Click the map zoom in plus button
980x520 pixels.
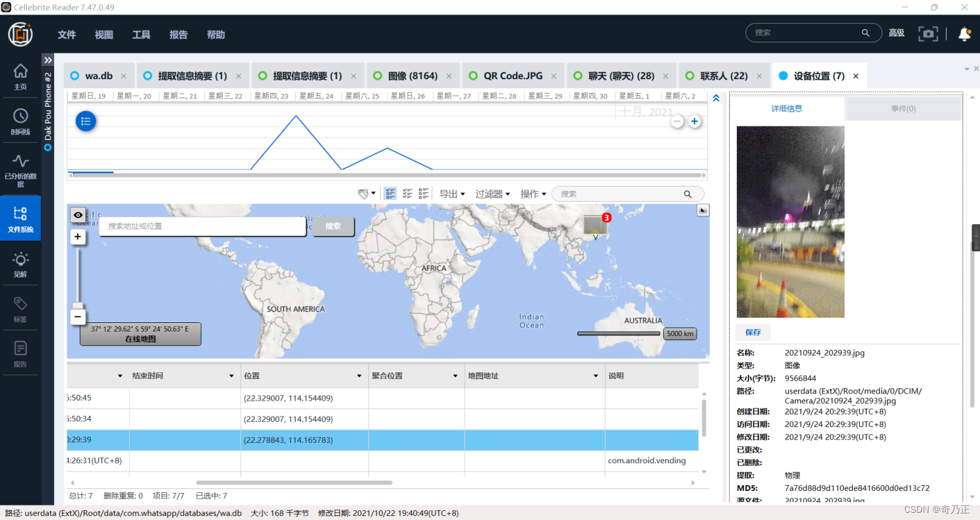(x=78, y=237)
